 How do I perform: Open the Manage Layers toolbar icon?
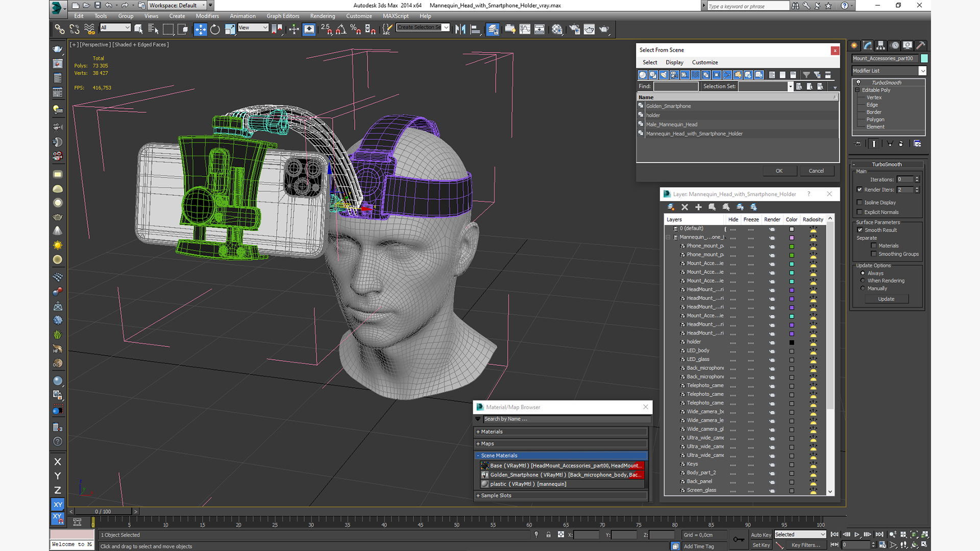[493, 29]
